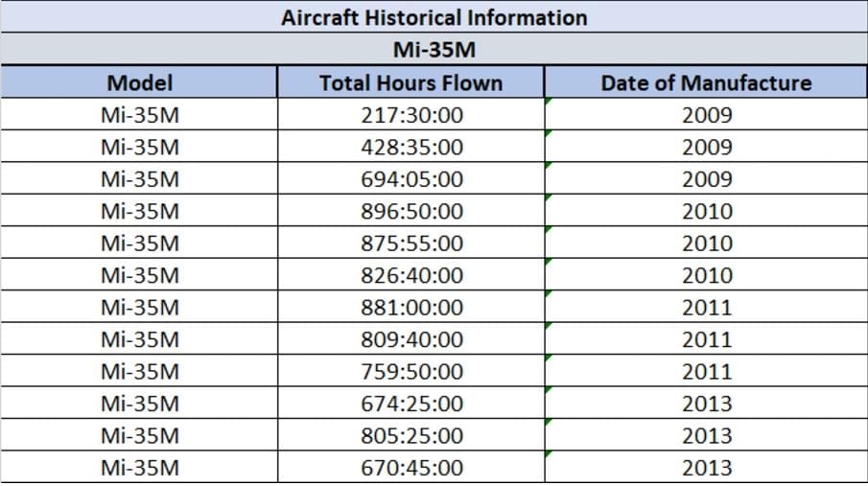Select the cell showing 428:35:00
The image size is (868, 486).
click(x=411, y=147)
